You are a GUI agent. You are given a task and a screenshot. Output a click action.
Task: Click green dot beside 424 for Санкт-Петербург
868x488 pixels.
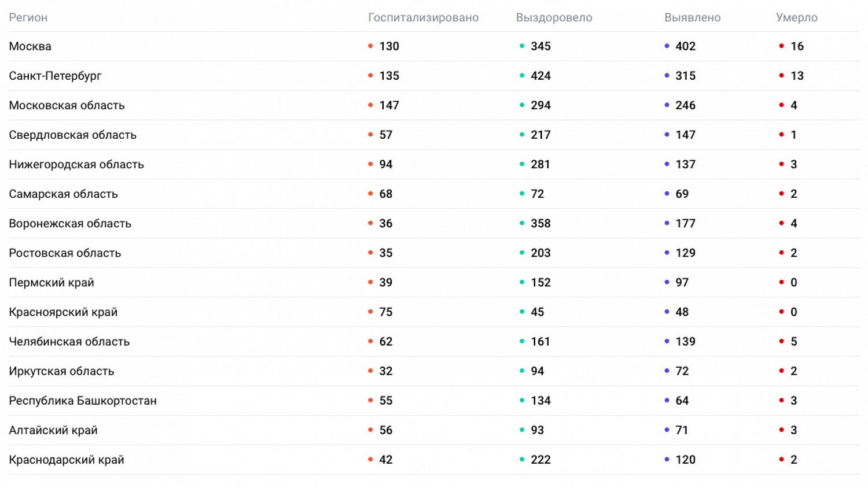click(522, 76)
